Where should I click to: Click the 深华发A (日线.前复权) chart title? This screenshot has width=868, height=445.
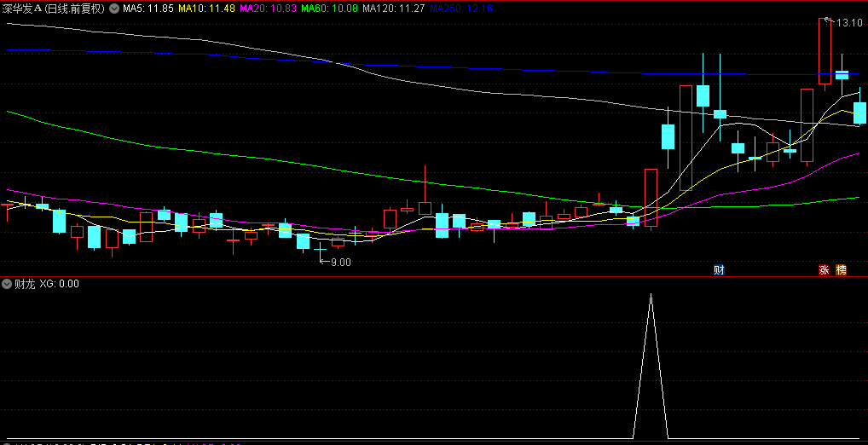tap(54, 9)
